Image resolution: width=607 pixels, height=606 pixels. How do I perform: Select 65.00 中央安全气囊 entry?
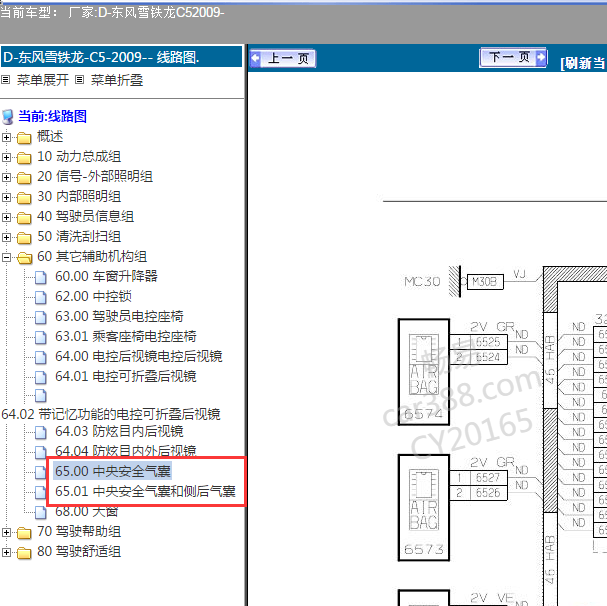113,471
